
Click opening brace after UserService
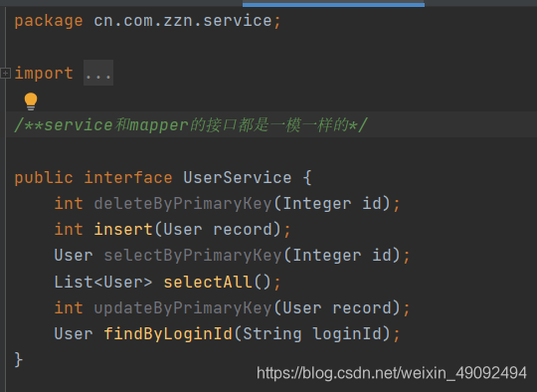(x=307, y=178)
